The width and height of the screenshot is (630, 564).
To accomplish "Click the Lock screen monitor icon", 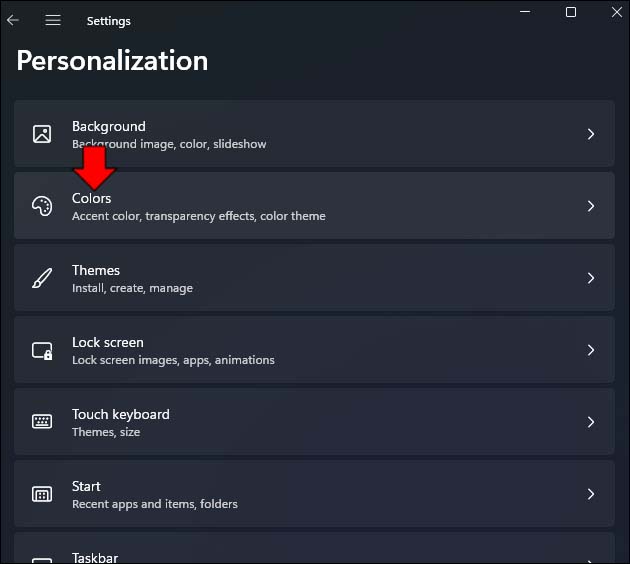I will pos(42,350).
